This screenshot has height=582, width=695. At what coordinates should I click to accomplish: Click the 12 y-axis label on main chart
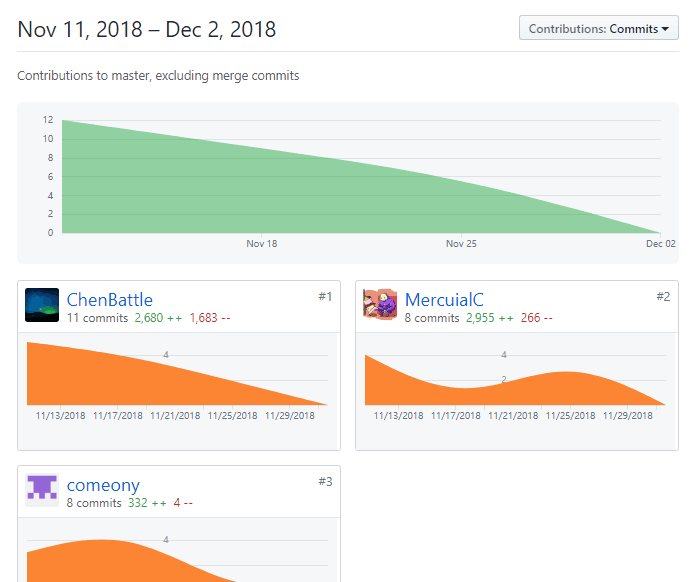[48, 120]
